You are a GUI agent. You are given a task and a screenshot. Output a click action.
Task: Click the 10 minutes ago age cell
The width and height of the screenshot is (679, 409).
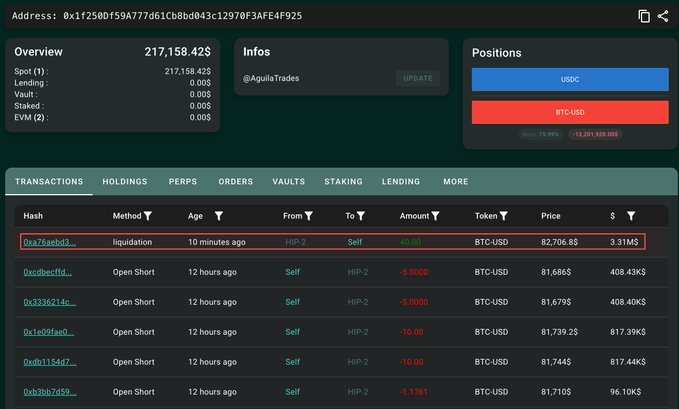coord(217,242)
